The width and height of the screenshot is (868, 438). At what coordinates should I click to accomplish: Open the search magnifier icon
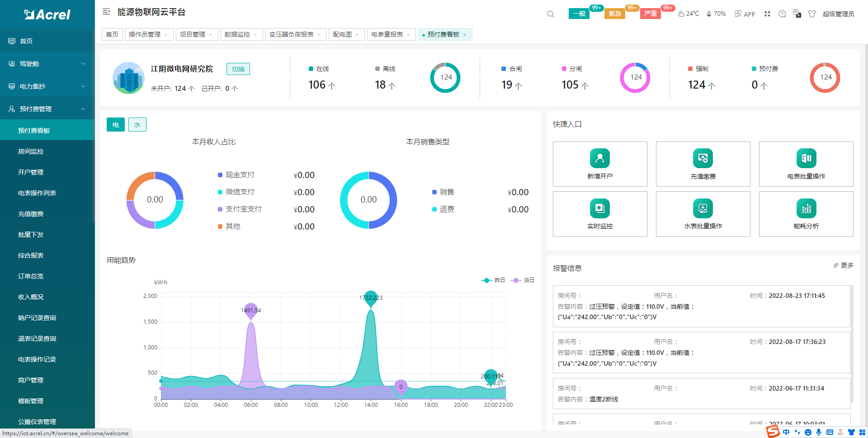pos(550,14)
